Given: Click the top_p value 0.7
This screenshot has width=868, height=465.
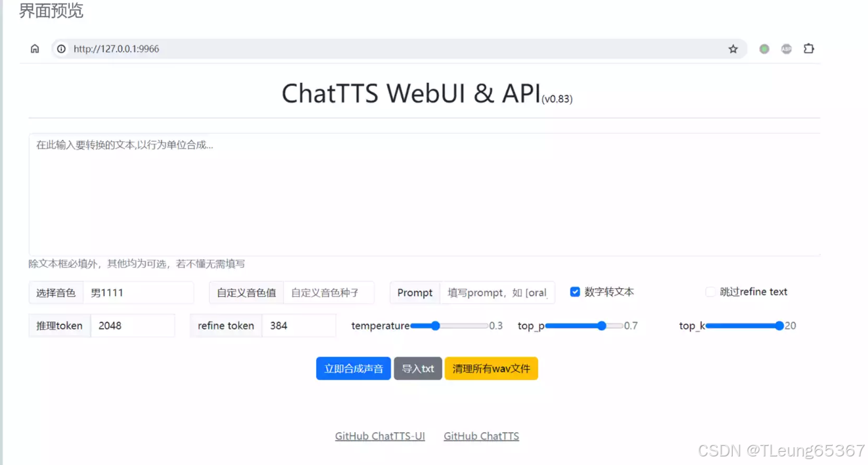Looking at the screenshot, I should [631, 326].
